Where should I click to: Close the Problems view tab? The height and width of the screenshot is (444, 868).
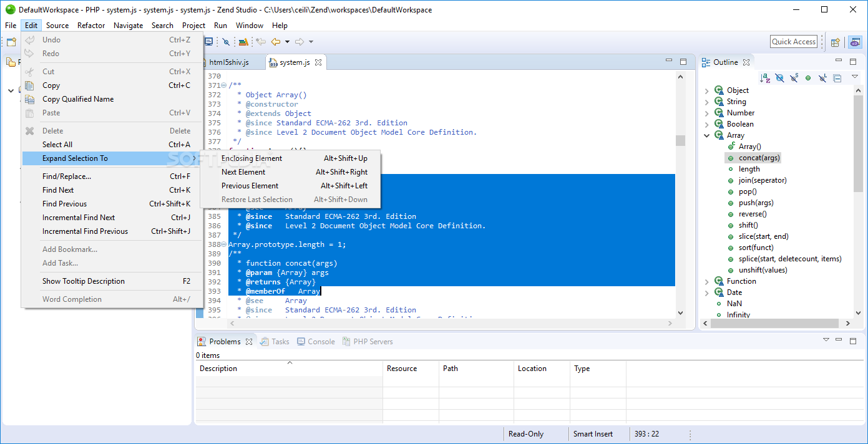(248, 342)
